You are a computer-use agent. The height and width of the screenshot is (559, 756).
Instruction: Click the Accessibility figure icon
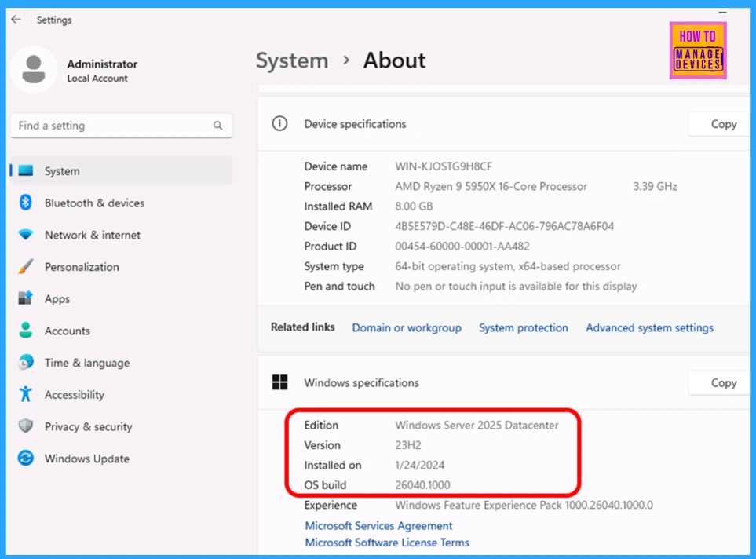pyautogui.click(x=26, y=394)
